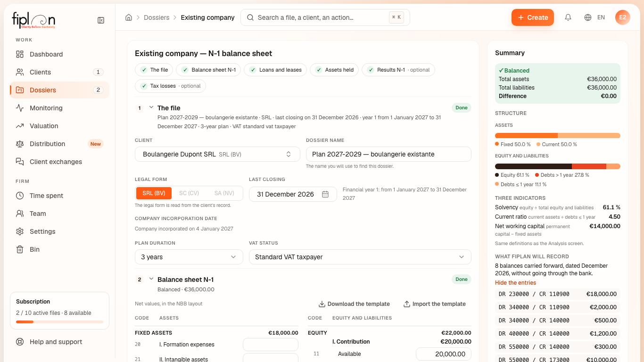Collapse 'Balance sheet N-1' section chevron

[151, 279]
